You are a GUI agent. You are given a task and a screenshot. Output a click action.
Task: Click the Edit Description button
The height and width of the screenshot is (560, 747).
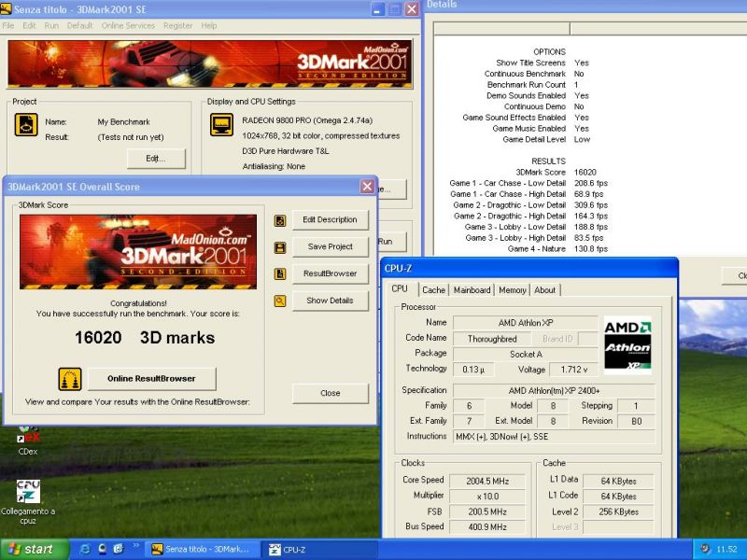tap(331, 220)
